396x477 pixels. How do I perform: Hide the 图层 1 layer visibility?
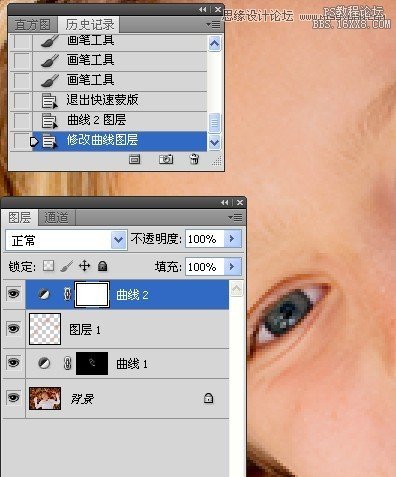(x=13, y=329)
